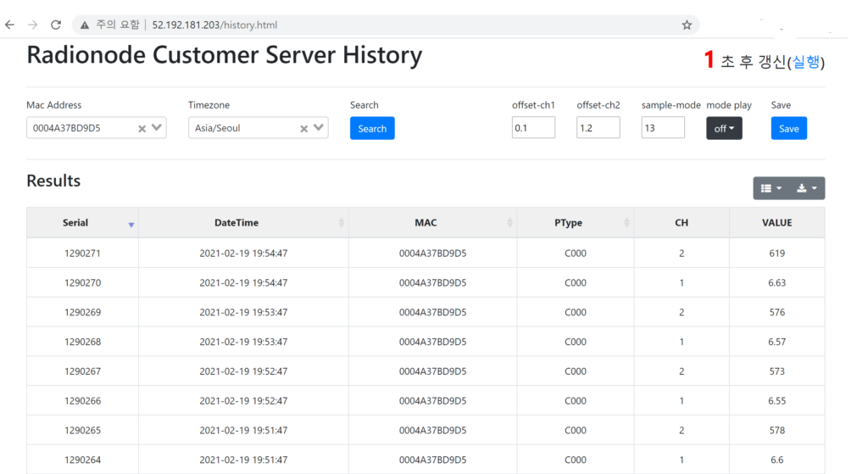Click the DateTime cell of row 1290266

[243, 400]
